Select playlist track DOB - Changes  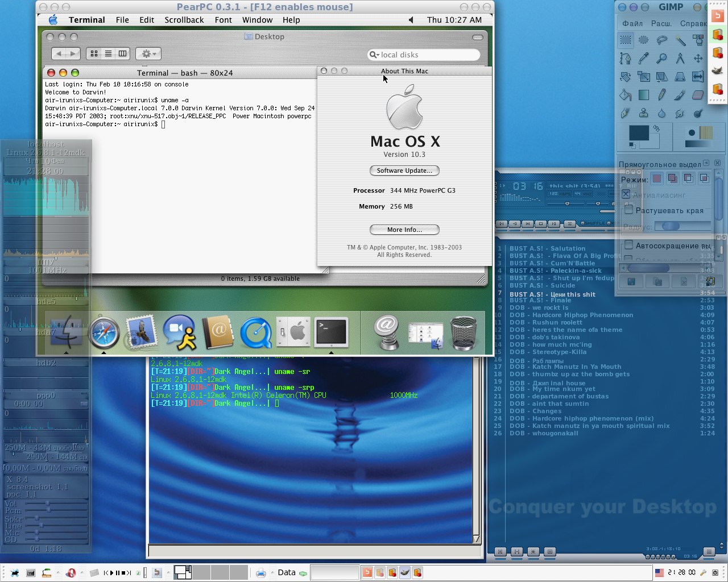535,411
